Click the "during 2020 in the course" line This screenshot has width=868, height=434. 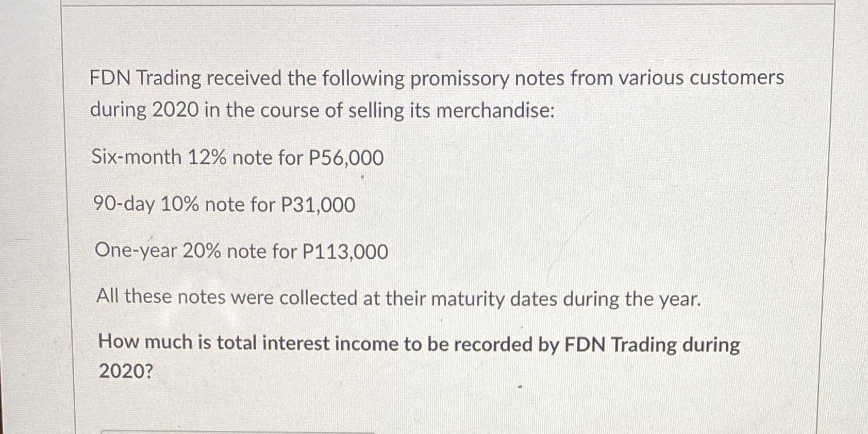[x=323, y=110]
